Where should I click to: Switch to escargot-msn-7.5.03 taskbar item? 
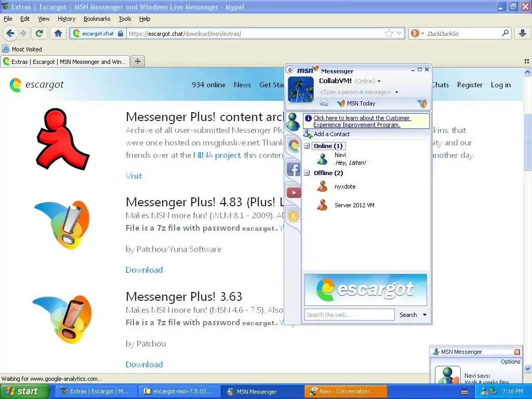(x=179, y=391)
